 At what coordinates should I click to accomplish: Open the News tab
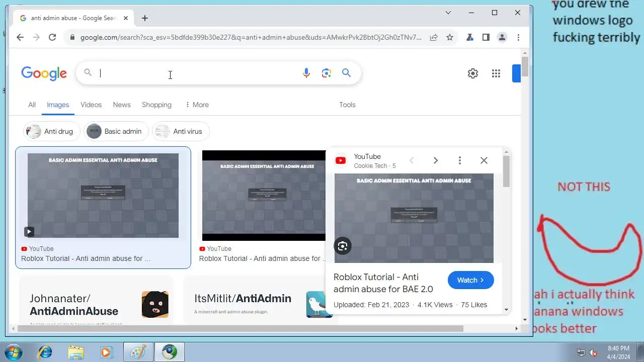122,105
